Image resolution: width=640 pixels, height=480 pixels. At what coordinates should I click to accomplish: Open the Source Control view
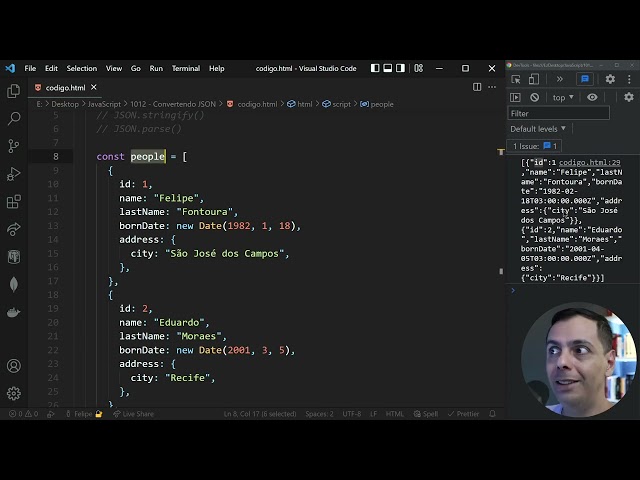click(x=13, y=146)
